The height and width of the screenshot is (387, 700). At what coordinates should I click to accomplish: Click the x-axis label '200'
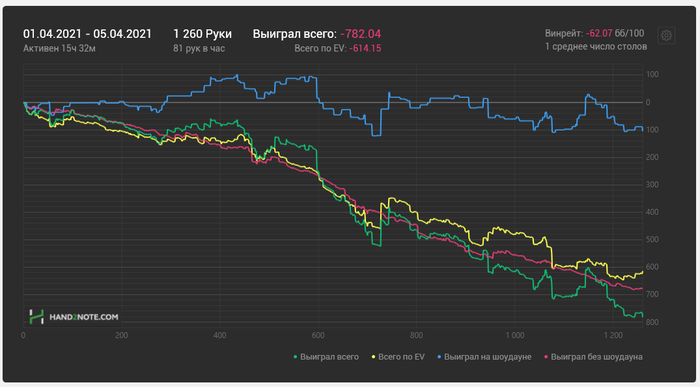click(x=121, y=335)
